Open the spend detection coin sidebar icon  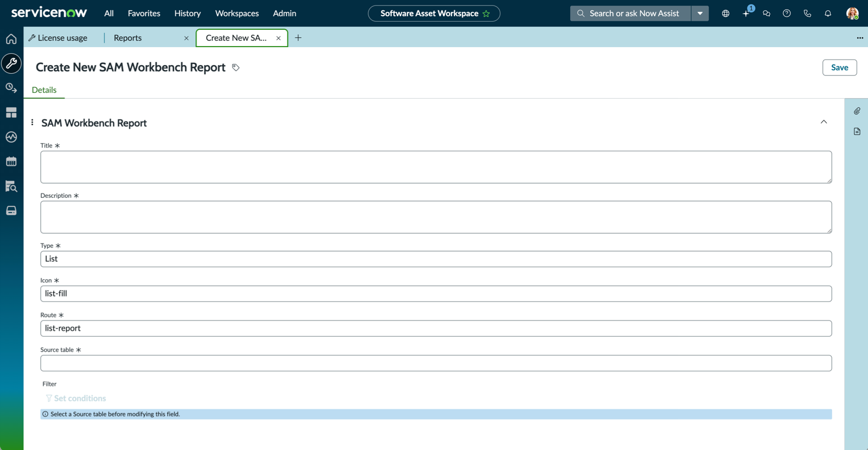coord(11,88)
